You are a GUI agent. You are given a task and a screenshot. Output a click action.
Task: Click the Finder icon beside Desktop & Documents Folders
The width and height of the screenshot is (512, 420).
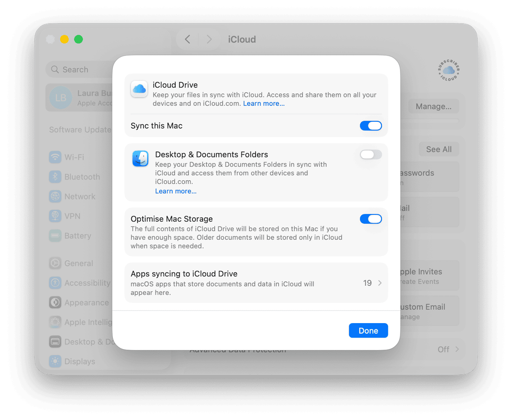140,158
